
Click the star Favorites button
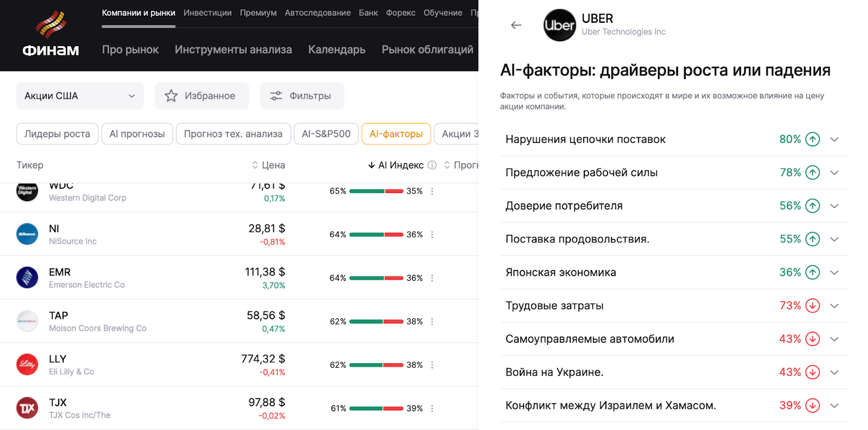(202, 96)
